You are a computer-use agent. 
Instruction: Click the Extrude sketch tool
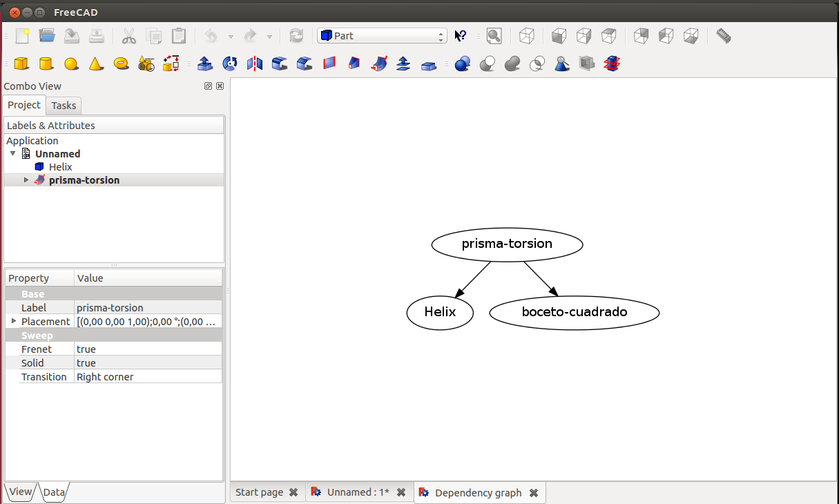click(x=204, y=64)
